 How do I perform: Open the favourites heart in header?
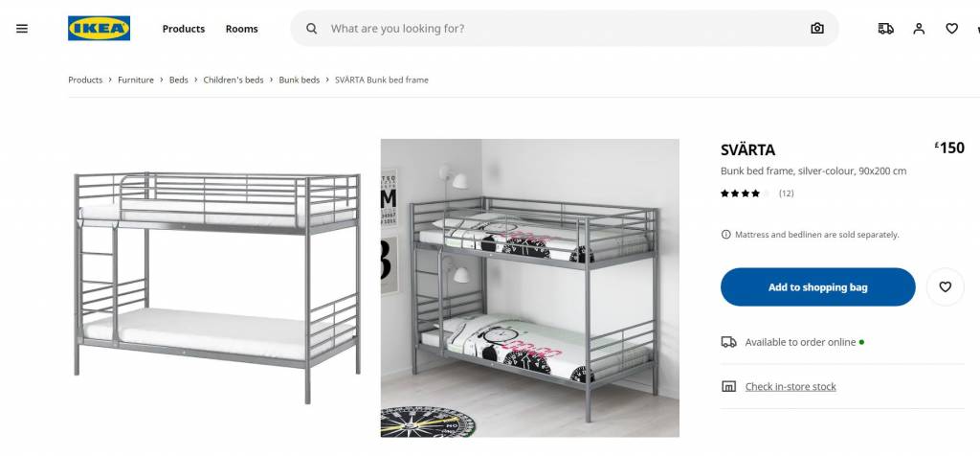(x=952, y=28)
